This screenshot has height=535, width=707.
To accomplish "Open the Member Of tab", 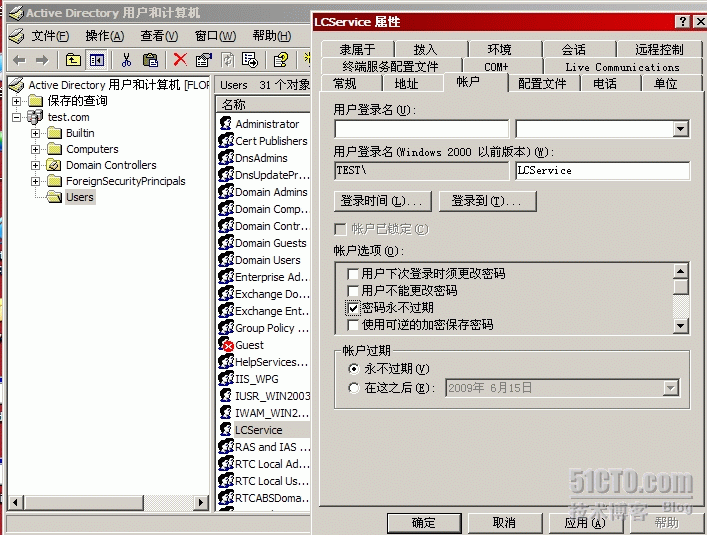I will coord(358,49).
